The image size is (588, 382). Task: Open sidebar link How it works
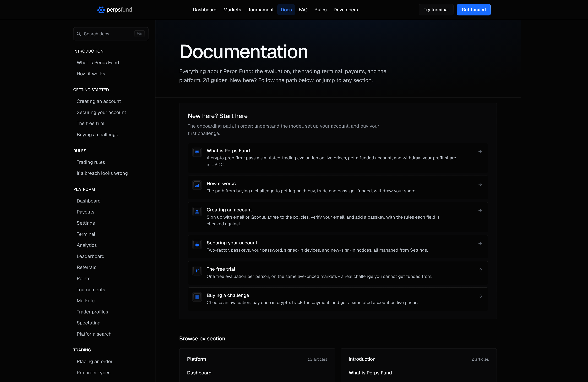pyautogui.click(x=91, y=74)
